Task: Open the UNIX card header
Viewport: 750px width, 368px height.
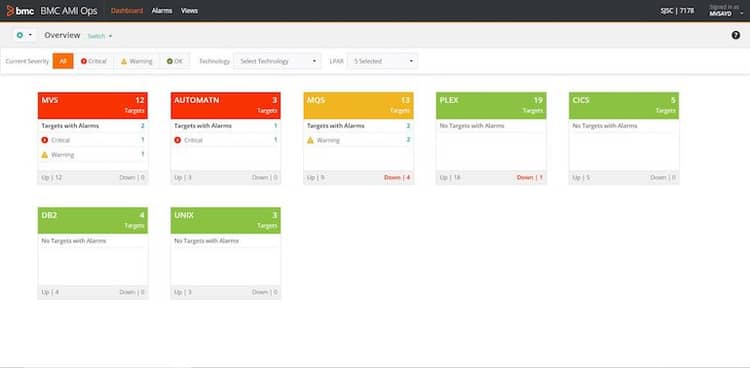Action: coord(226,220)
